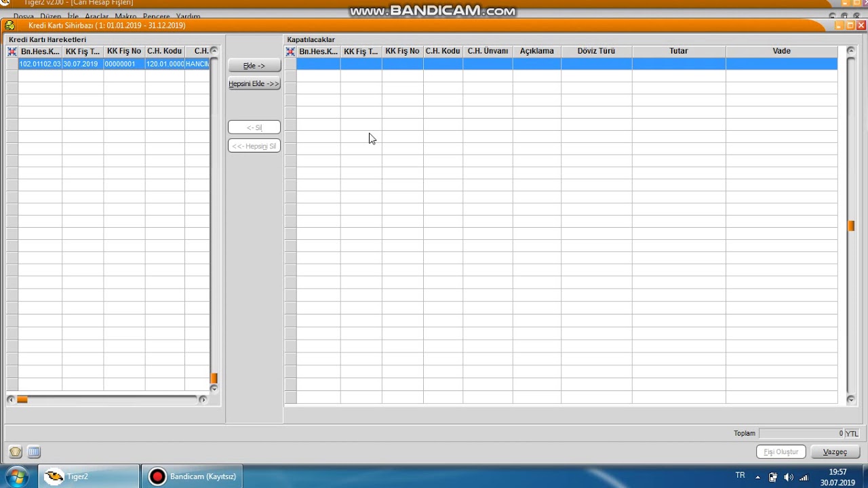The height and width of the screenshot is (488, 868).
Task: Click the C.H. Ünvanı column header
Action: click(488, 52)
